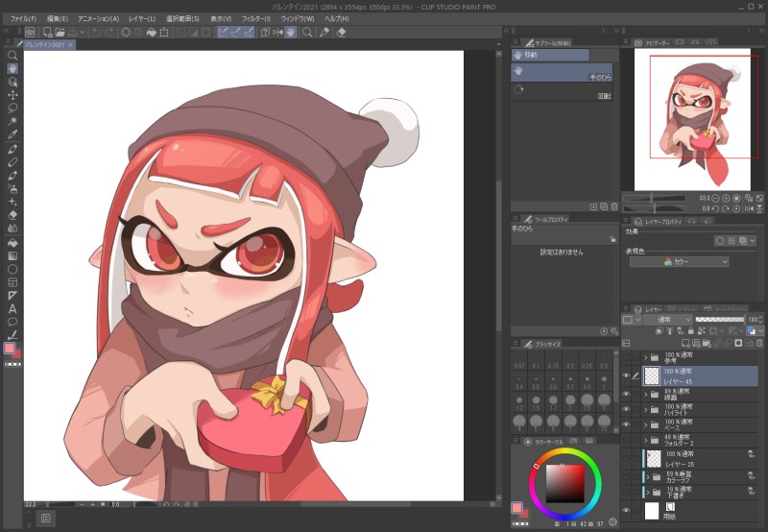This screenshot has height=532, width=768.
Task: Select the Balloon tool in toolbox
Action: (12, 322)
